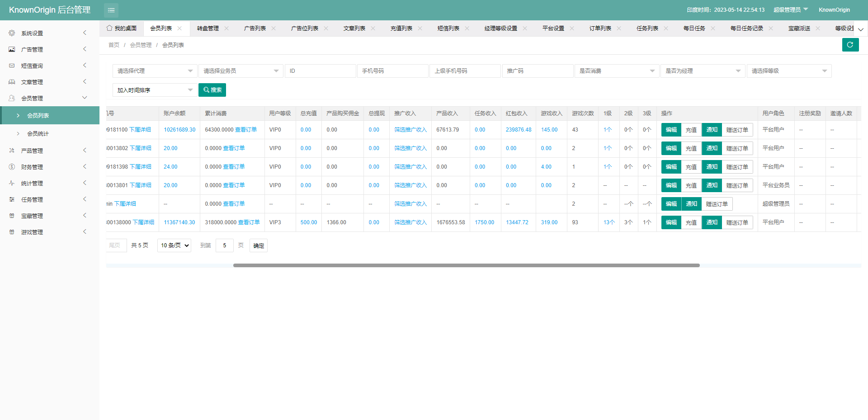Image resolution: width=868 pixels, height=420 pixels.
Task: Open the 是否消费 filter dropdown
Action: point(617,71)
